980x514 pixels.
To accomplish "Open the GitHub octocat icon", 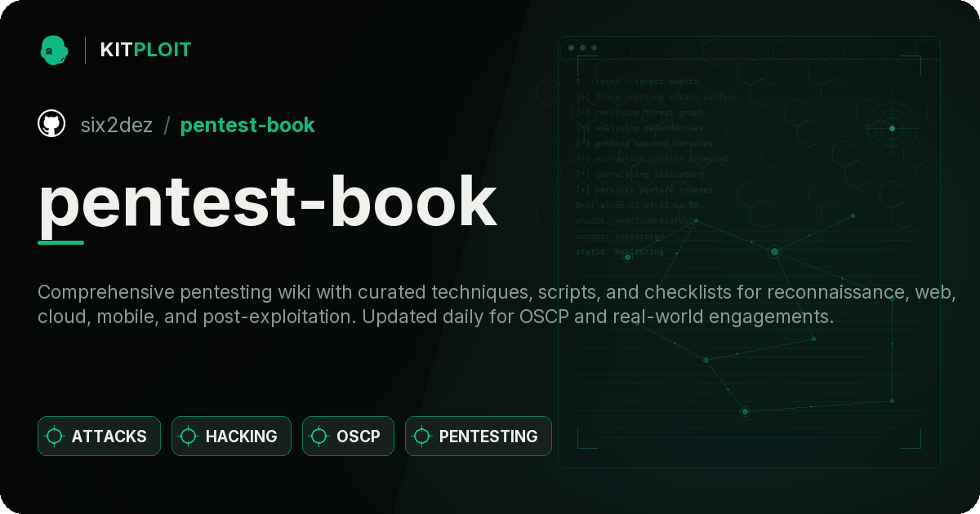I will click(x=51, y=124).
